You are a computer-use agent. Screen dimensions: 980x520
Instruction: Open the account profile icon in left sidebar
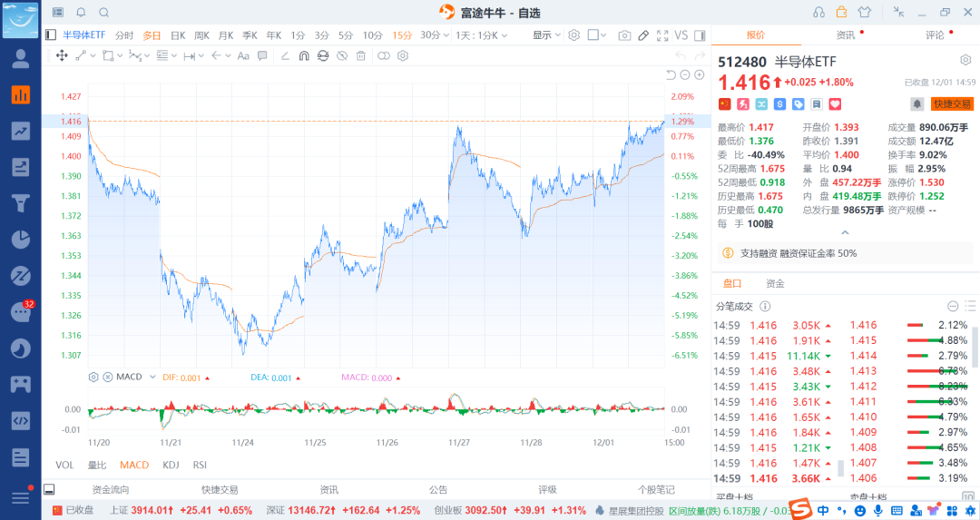tap(21, 59)
